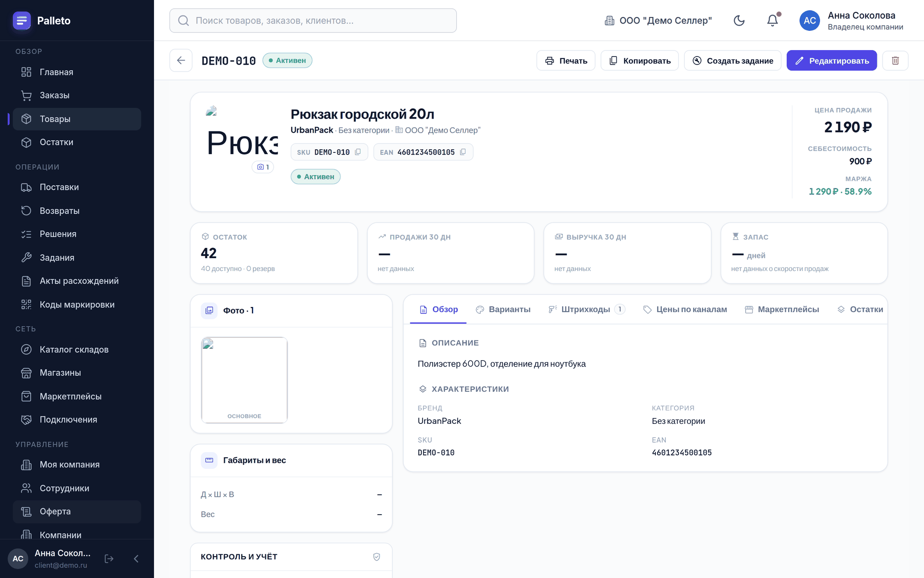Open the photo count badge under the product image
924x578 pixels.
point(263,167)
